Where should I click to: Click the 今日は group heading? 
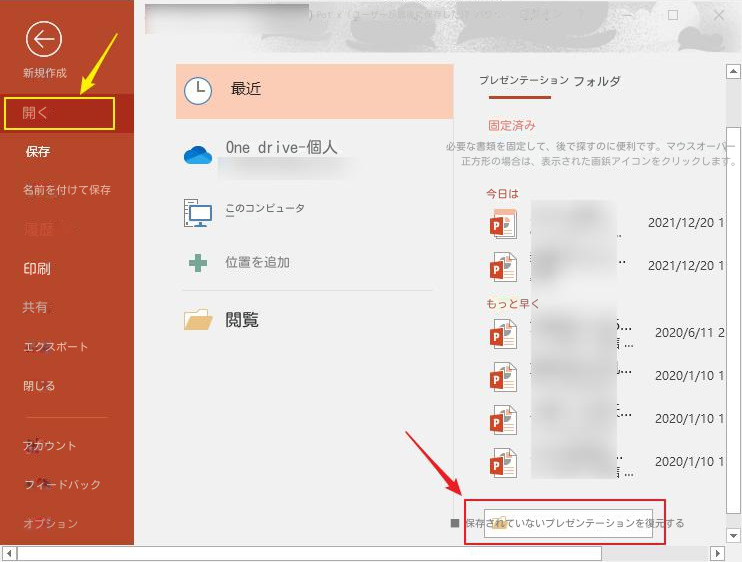502,193
